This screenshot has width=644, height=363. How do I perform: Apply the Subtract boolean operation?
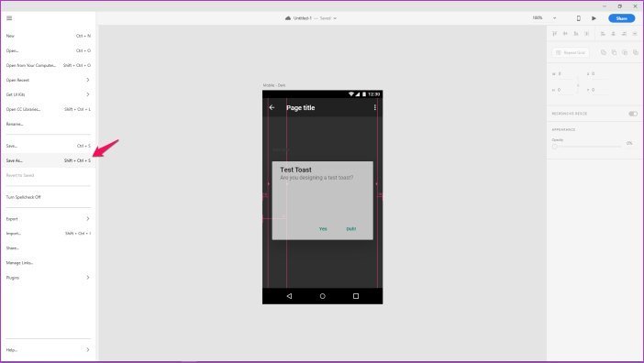coord(614,52)
